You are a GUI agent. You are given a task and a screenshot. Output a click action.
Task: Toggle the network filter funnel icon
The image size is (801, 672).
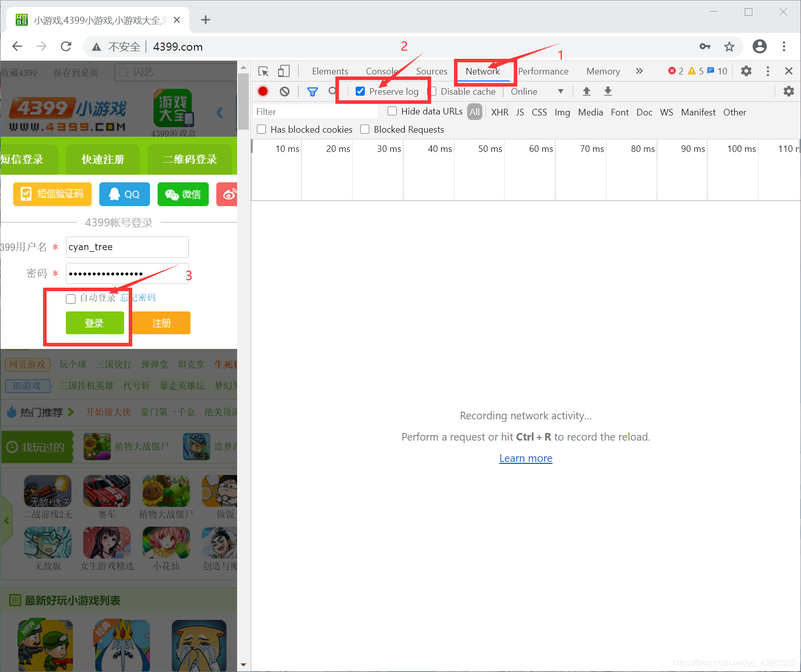tap(313, 92)
